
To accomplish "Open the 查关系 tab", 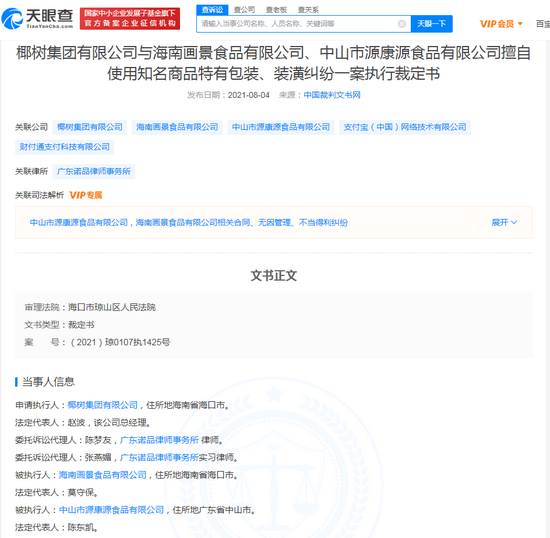I will (x=308, y=10).
